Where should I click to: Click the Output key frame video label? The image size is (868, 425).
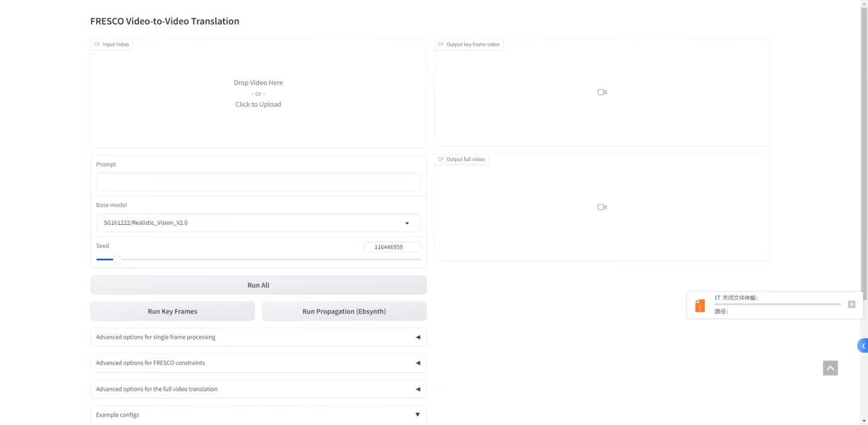point(469,45)
